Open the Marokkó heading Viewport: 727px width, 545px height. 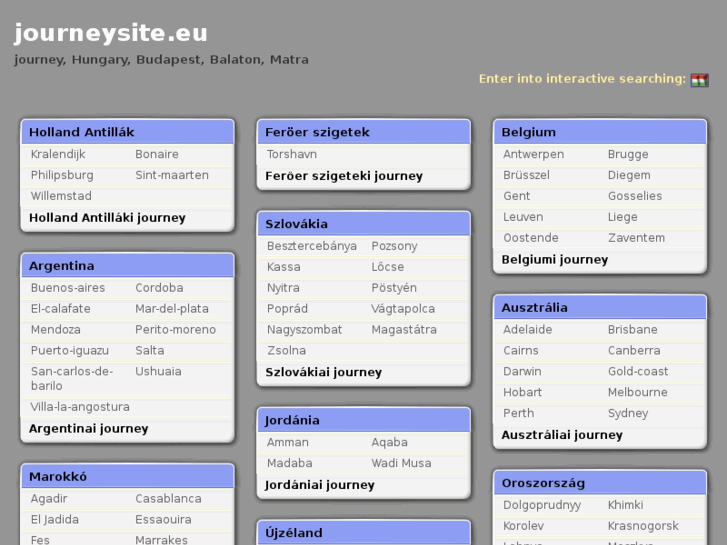click(58, 476)
